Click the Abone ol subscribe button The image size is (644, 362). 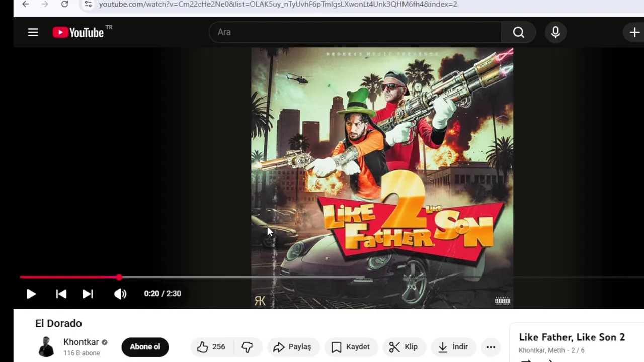145,347
